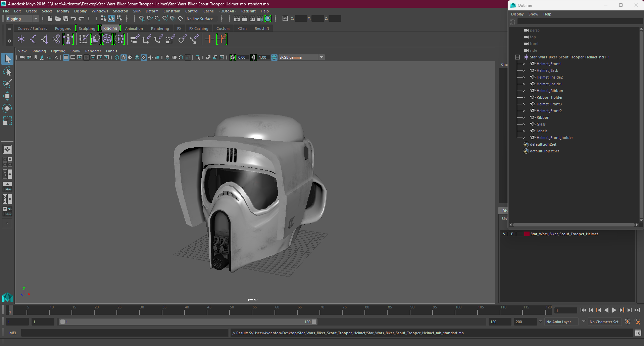Open the Skeleton menu

[120, 11]
